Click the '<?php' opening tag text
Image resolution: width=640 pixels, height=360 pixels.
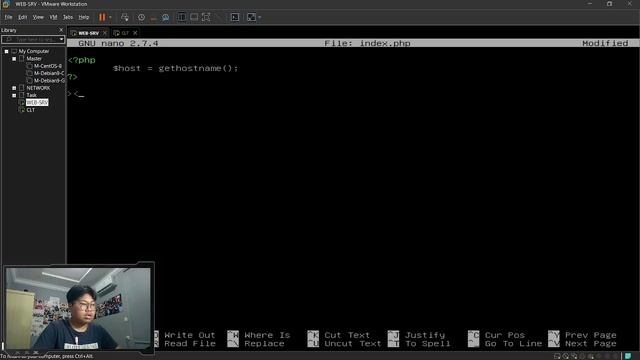(x=82, y=60)
